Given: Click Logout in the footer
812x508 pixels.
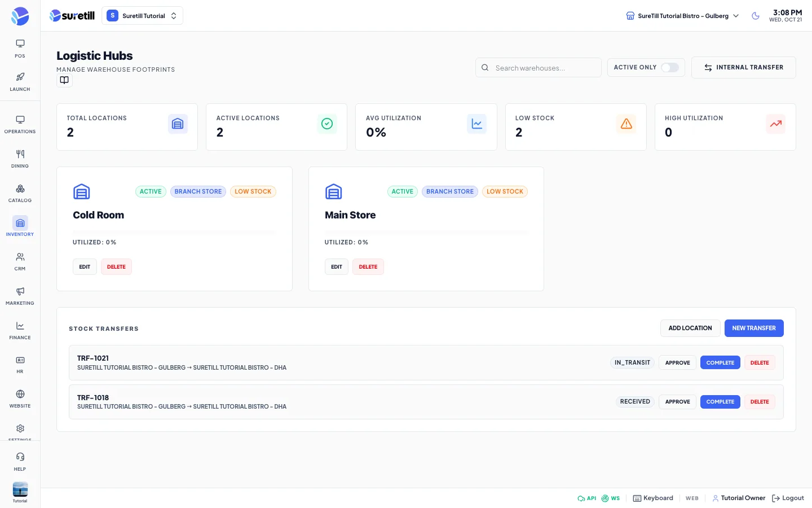Looking at the screenshot, I should (788, 498).
